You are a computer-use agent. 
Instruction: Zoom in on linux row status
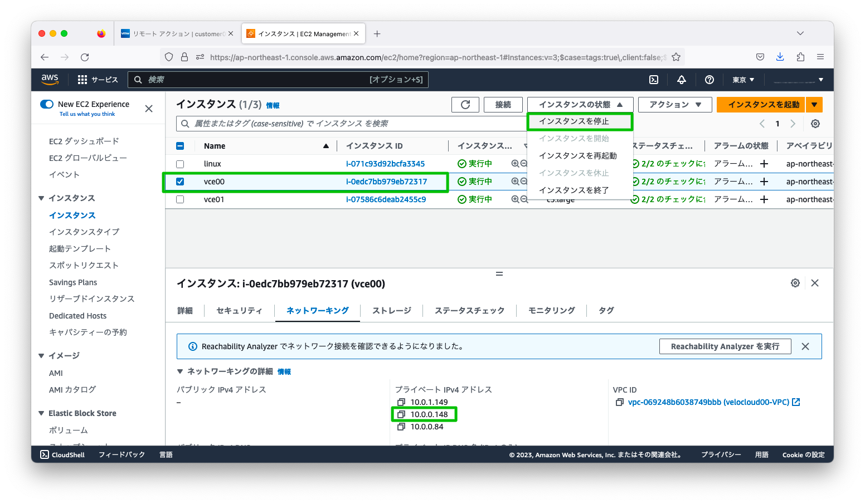[515, 164]
